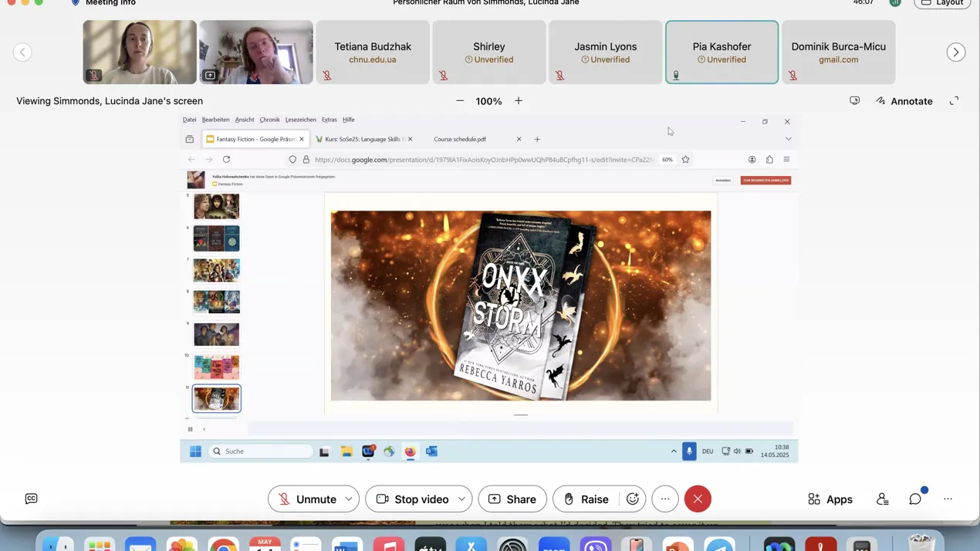980x551 pixels.
Task: Click the Suche search box in Windows taskbar
Action: pyautogui.click(x=261, y=451)
